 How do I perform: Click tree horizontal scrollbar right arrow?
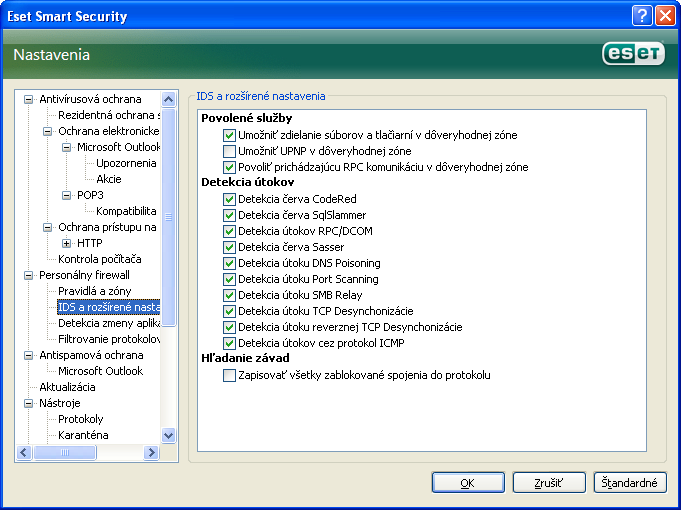151,453
